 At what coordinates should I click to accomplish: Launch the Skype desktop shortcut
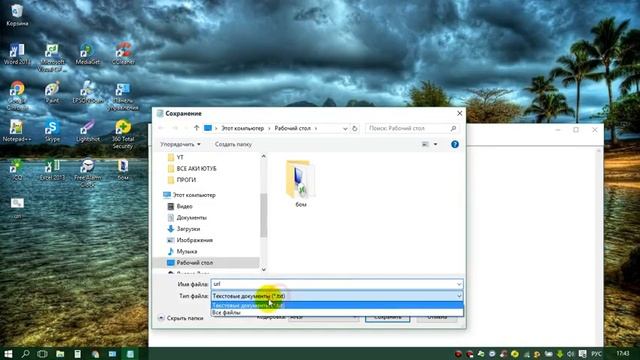click(x=52, y=131)
